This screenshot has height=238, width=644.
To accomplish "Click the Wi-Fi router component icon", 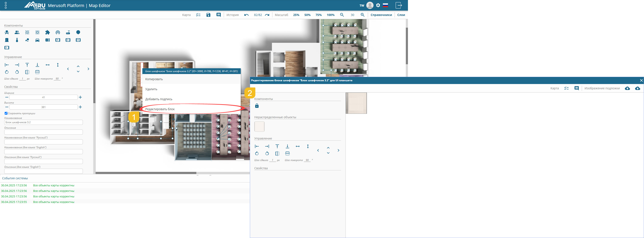I will click(x=68, y=32).
